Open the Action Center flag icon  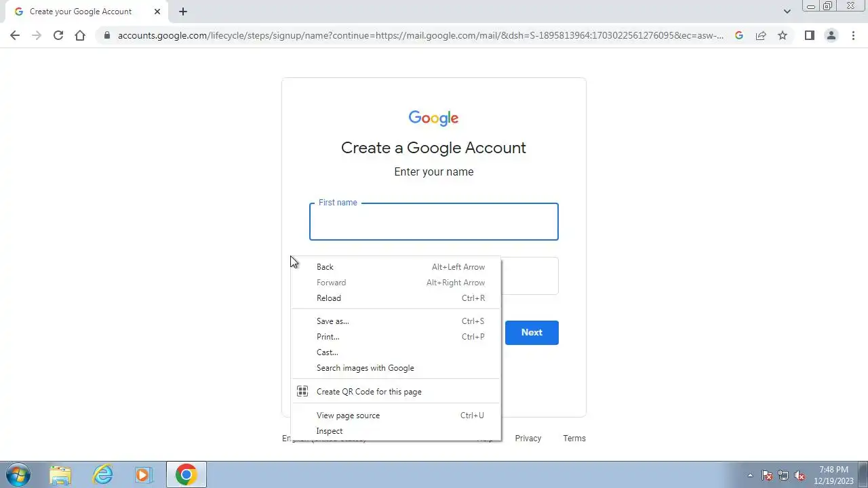(x=767, y=476)
